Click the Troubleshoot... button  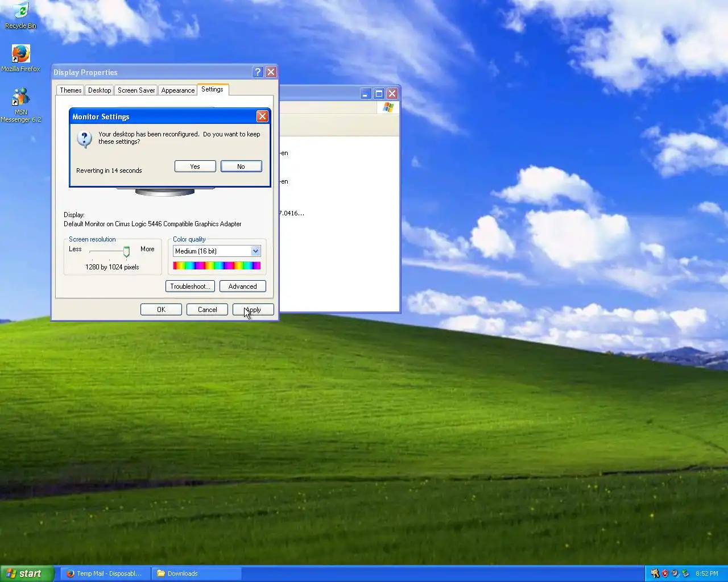190,286
